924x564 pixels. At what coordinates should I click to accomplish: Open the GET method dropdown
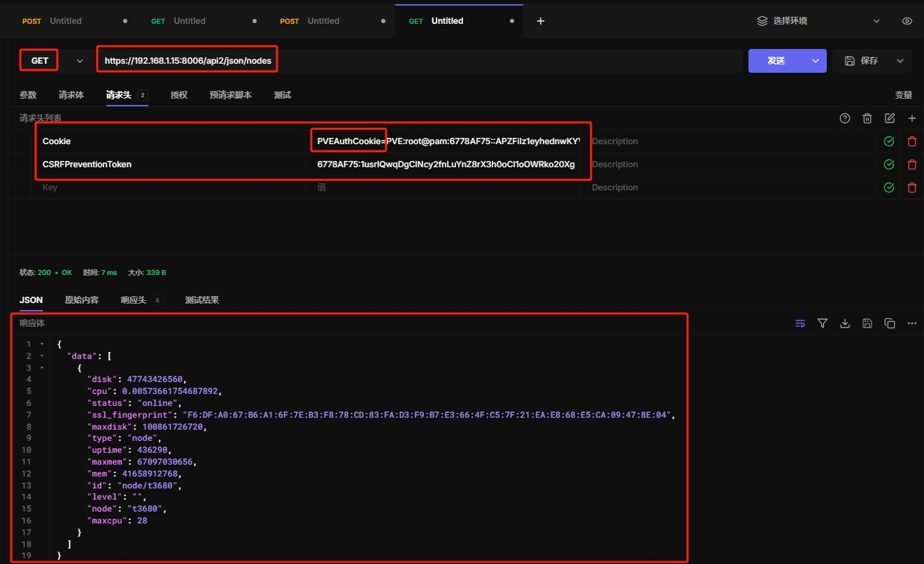pos(80,61)
